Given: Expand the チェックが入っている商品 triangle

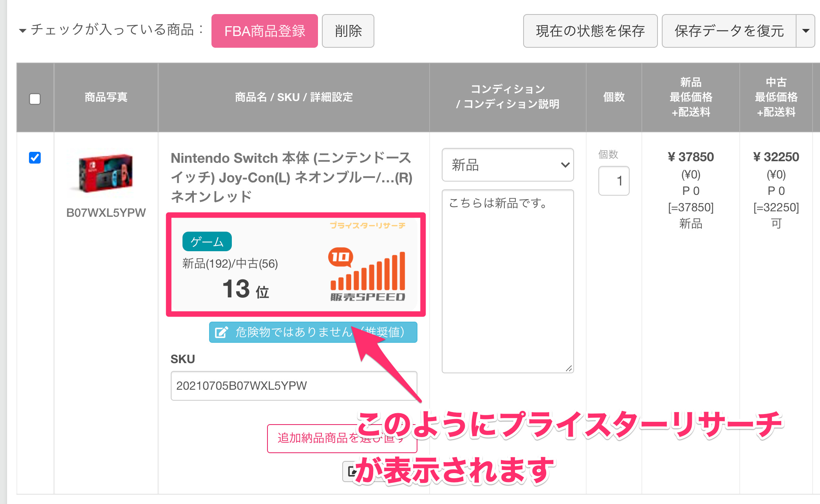Looking at the screenshot, I should click(x=23, y=31).
